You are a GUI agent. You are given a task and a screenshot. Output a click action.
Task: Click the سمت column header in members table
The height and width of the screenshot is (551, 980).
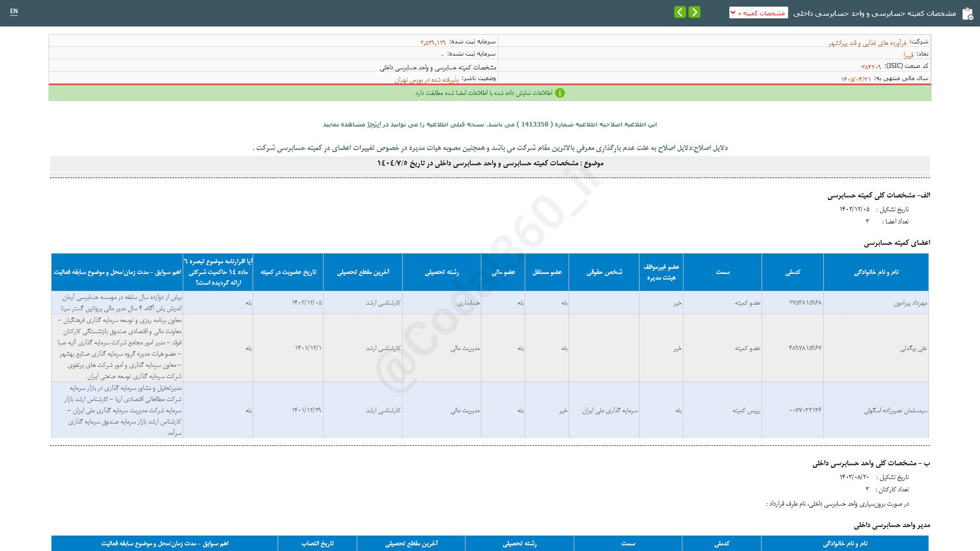722,272
